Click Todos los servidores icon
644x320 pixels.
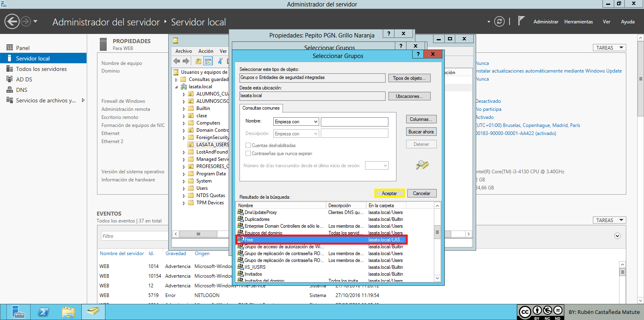pyautogui.click(x=10, y=69)
